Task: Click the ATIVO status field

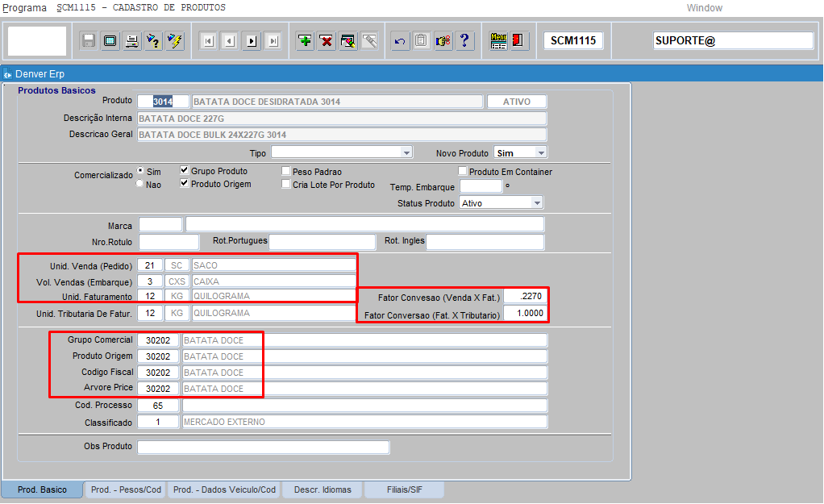Action: [x=517, y=102]
